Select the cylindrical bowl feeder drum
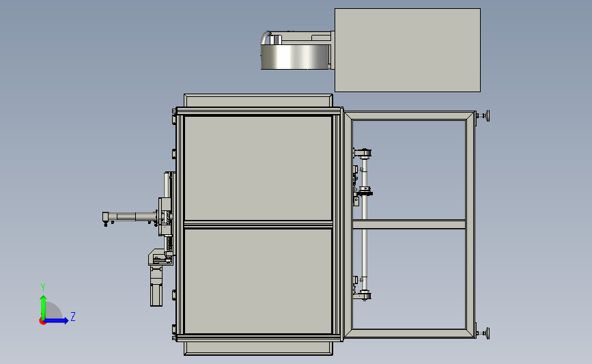Screen dimensions: 592x364 295,57
